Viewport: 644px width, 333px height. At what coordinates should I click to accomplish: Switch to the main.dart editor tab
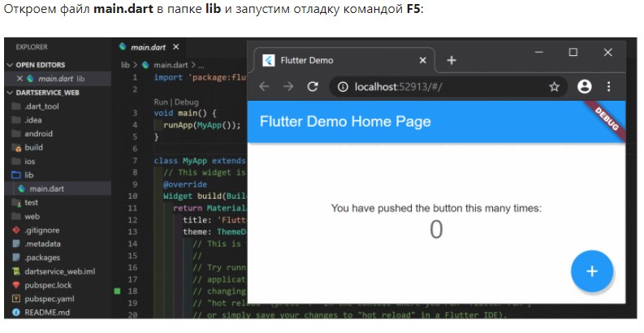coord(149,47)
